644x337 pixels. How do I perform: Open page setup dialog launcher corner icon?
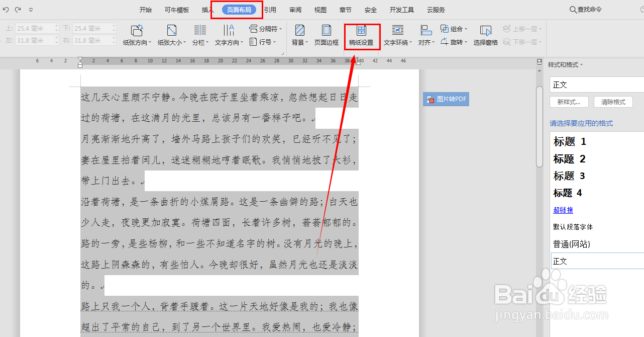[282, 53]
